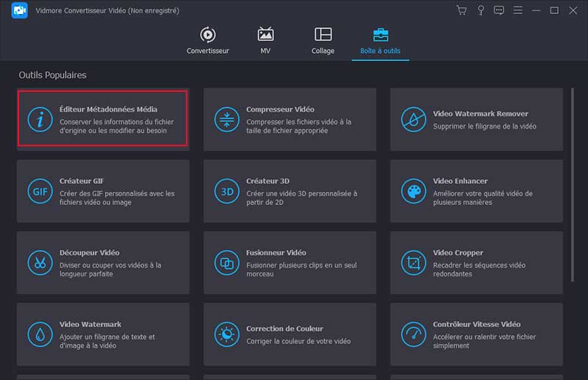Click the shopping cart purchase icon
588x380 pixels.
(462, 10)
